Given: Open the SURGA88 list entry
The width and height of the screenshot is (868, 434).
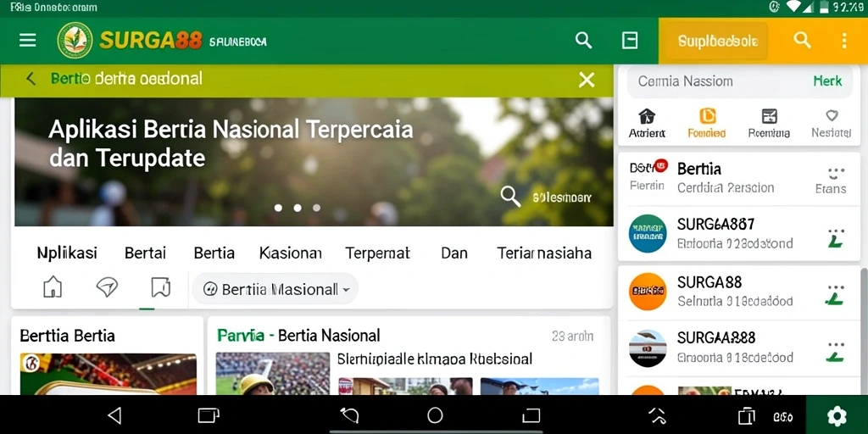Looking at the screenshot, I should pyautogui.click(x=739, y=292).
